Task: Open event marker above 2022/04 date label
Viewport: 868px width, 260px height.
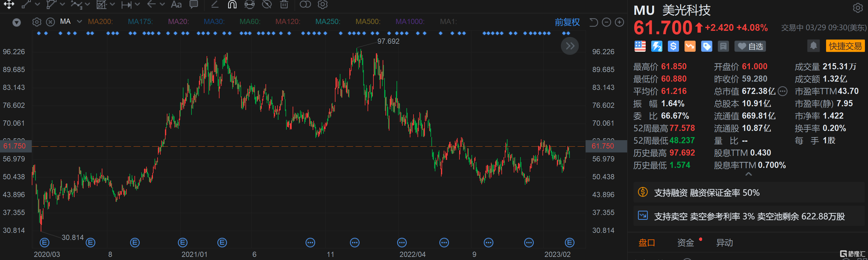Action: pos(402,242)
